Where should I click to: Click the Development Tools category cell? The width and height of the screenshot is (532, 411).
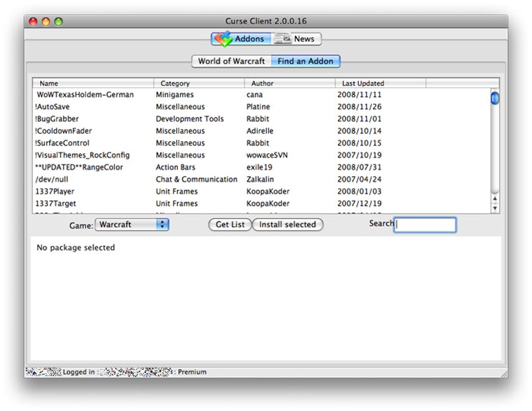coord(190,119)
